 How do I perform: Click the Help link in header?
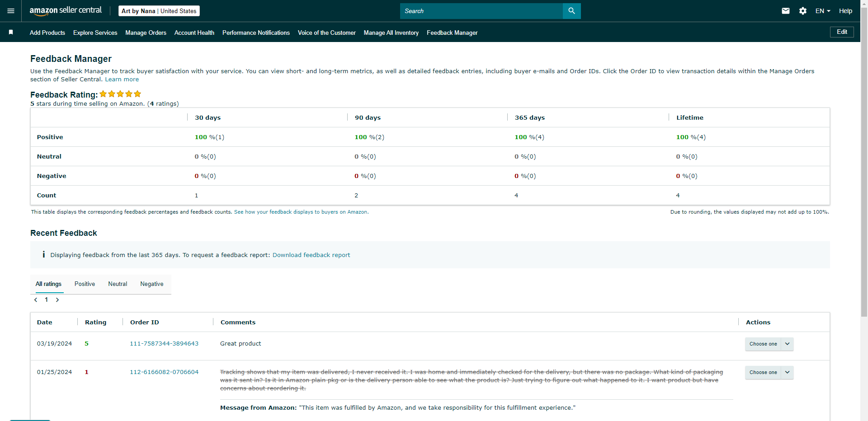point(845,11)
